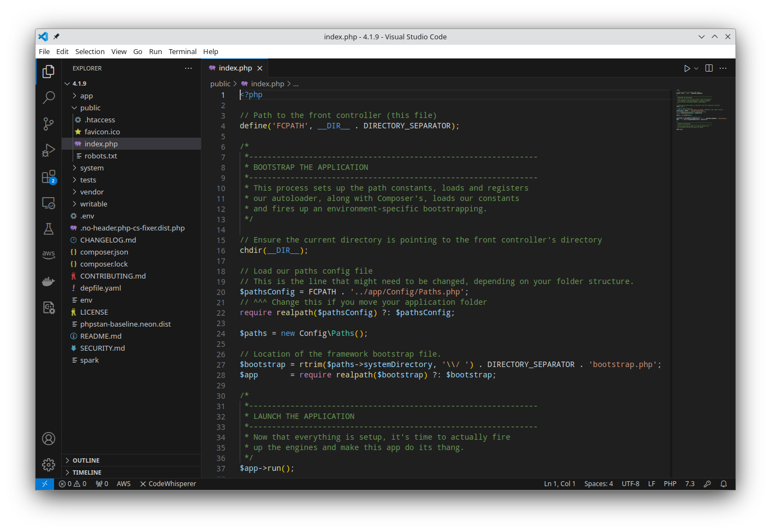Split the editor right
771x532 pixels.
point(709,68)
